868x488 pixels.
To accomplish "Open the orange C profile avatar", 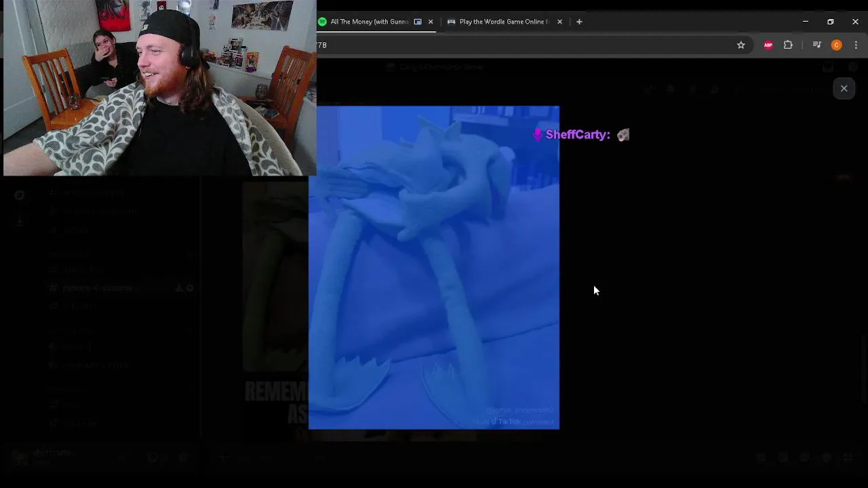I will coord(836,45).
